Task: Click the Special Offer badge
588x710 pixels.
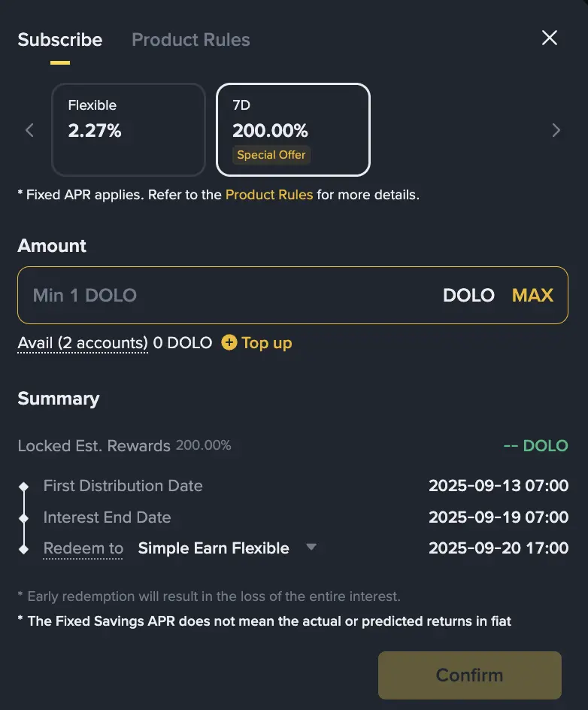Action: [271, 155]
